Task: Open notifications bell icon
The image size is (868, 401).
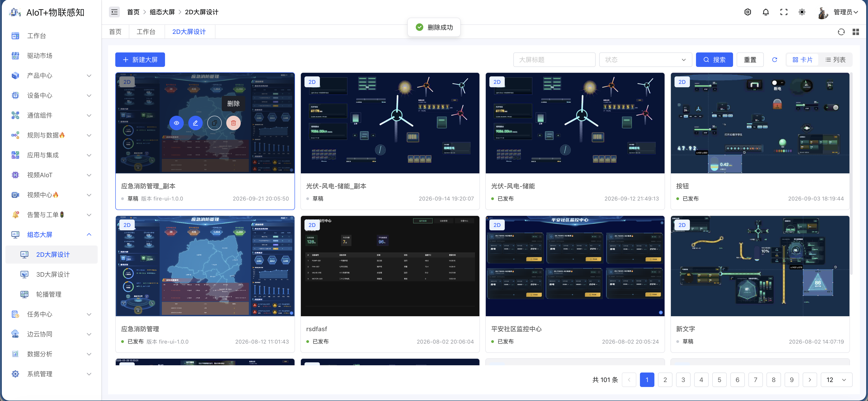Action: (x=766, y=12)
